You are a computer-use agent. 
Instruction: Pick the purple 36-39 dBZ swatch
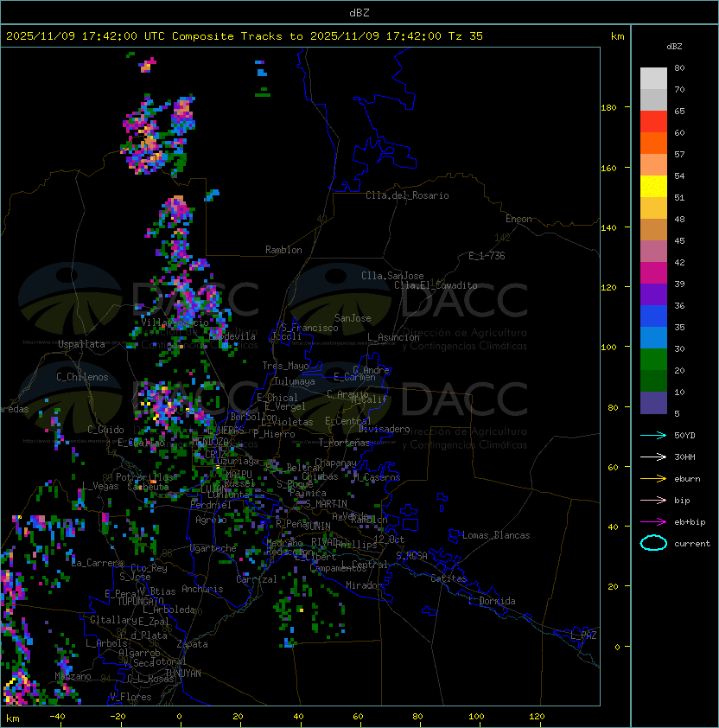click(x=653, y=295)
